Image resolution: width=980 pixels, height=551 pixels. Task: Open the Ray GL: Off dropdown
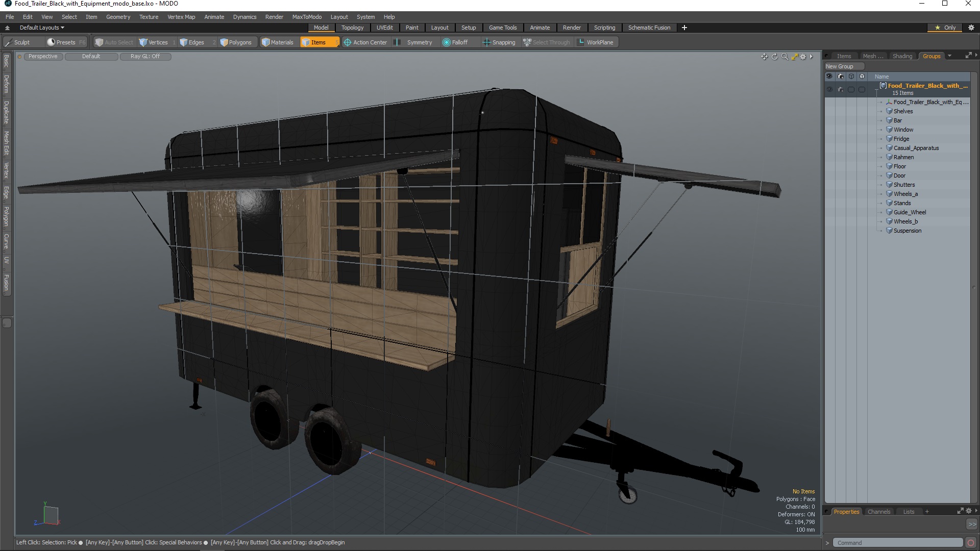(x=145, y=57)
